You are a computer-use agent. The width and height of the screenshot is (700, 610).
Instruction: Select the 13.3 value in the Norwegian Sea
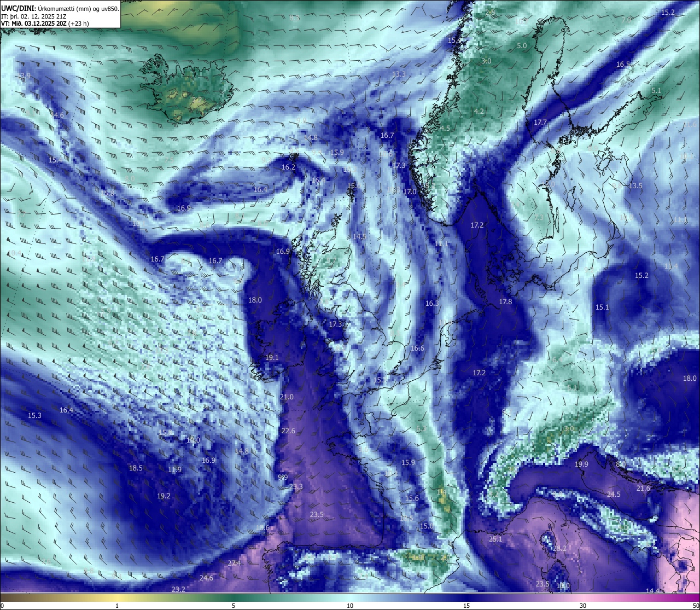(399, 74)
